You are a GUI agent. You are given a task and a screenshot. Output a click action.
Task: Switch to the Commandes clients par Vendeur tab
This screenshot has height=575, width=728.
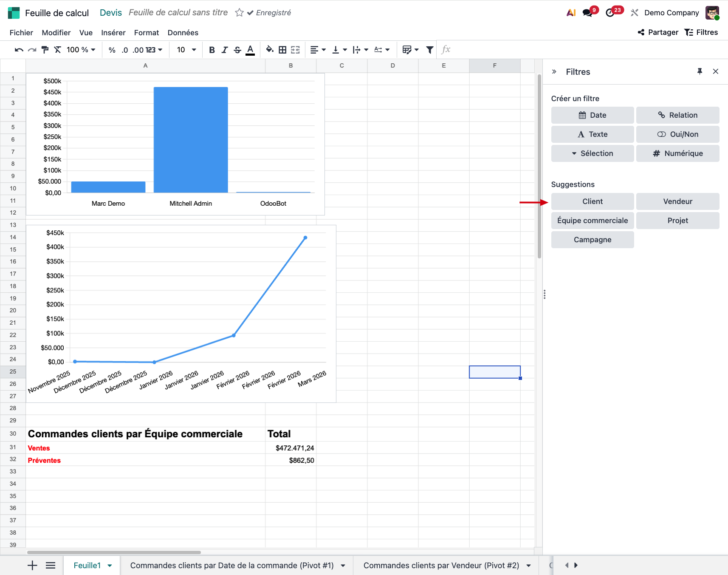(x=441, y=566)
